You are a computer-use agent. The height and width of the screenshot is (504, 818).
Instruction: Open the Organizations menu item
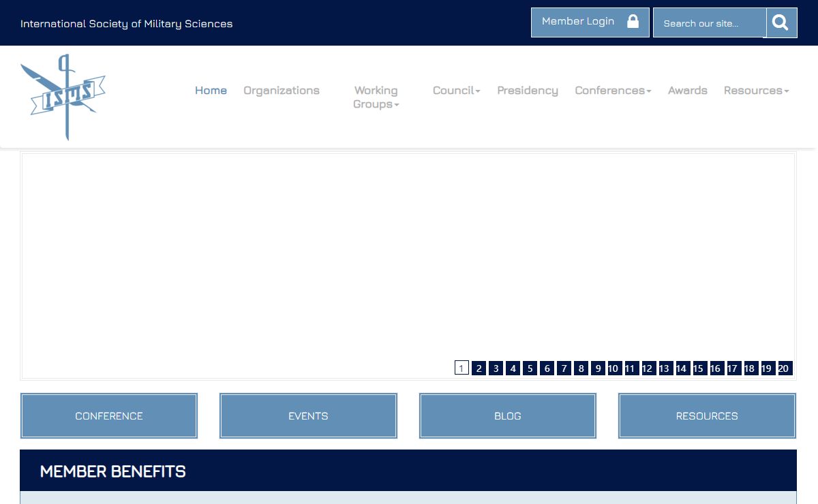coord(282,91)
